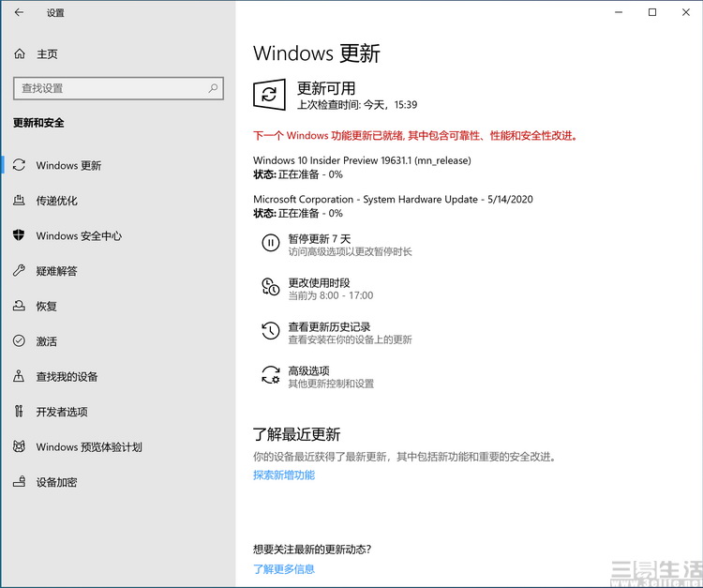Click the 想要关注最新的更新动态? text
703x588 pixels.
[312, 549]
